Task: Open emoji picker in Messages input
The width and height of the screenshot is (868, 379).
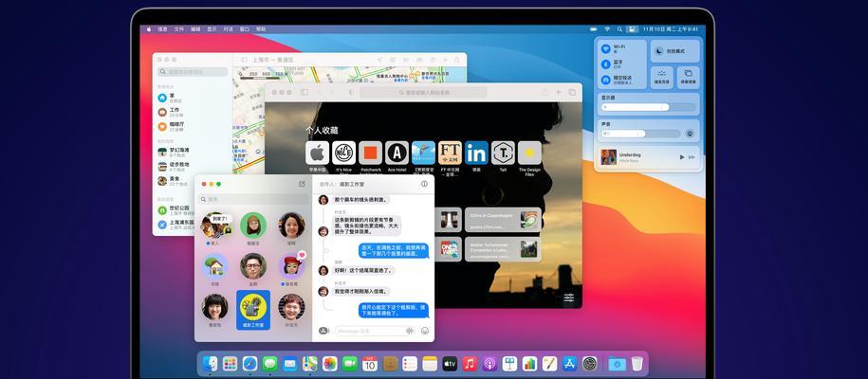Action: pyautogui.click(x=425, y=331)
